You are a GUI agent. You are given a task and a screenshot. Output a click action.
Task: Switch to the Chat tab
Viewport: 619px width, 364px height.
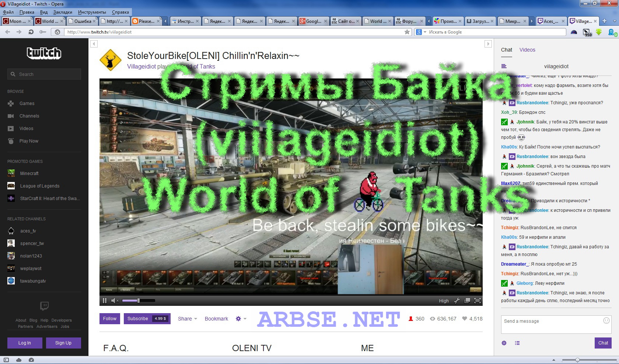(507, 50)
